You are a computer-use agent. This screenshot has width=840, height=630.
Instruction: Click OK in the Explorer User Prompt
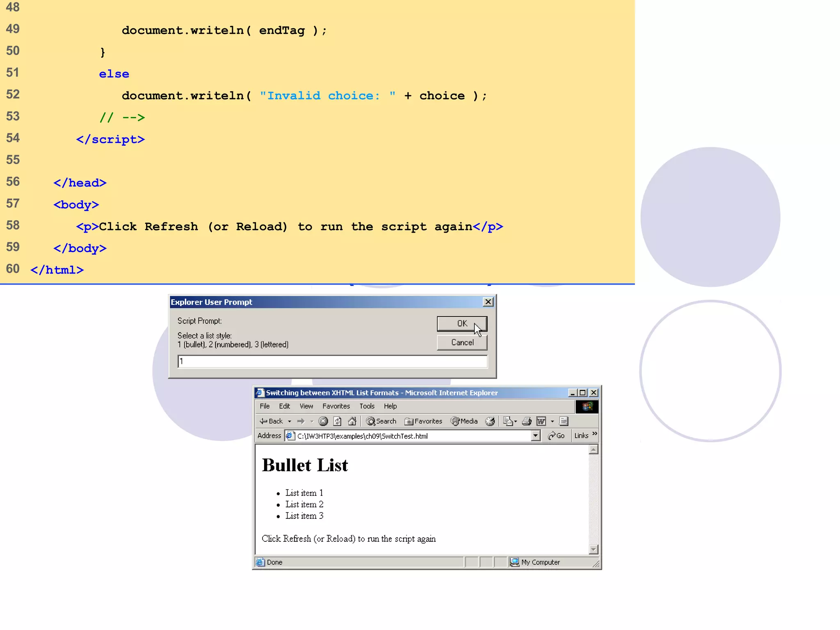tap(462, 324)
